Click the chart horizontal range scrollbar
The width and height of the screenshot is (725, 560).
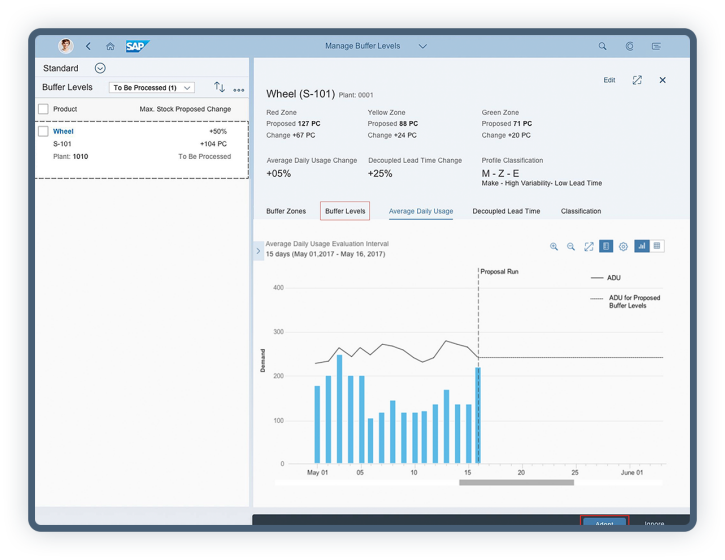tap(516, 482)
